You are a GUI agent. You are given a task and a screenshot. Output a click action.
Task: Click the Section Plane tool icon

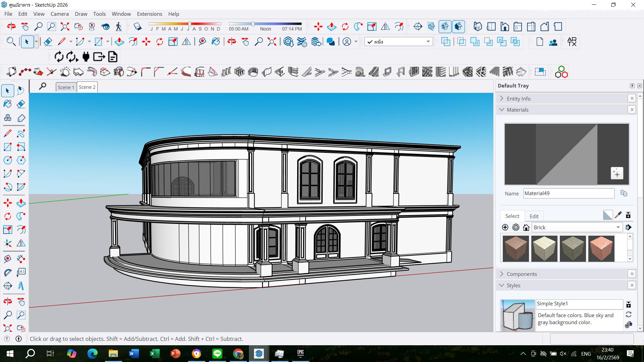coord(418,26)
